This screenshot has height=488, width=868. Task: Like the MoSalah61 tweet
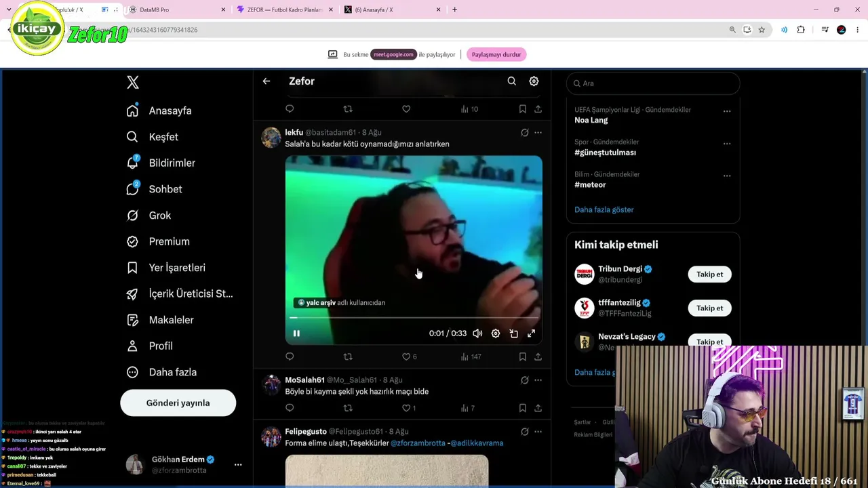409,408
